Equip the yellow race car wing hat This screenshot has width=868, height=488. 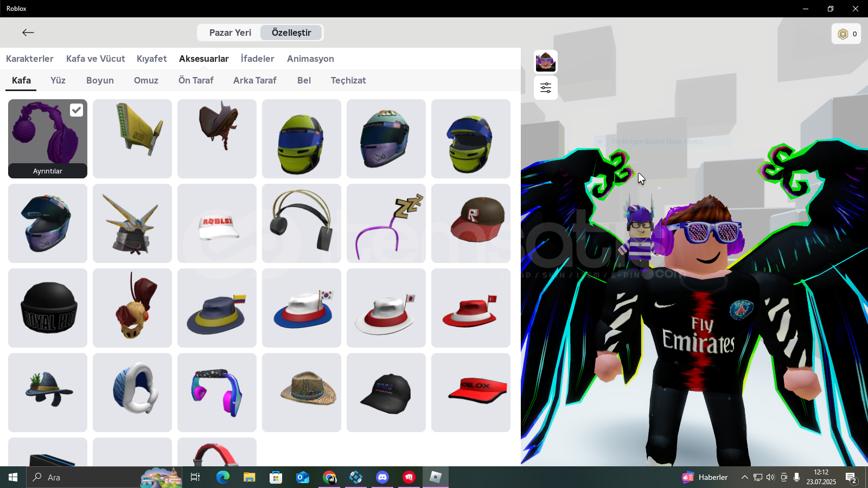pyautogui.click(x=132, y=139)
